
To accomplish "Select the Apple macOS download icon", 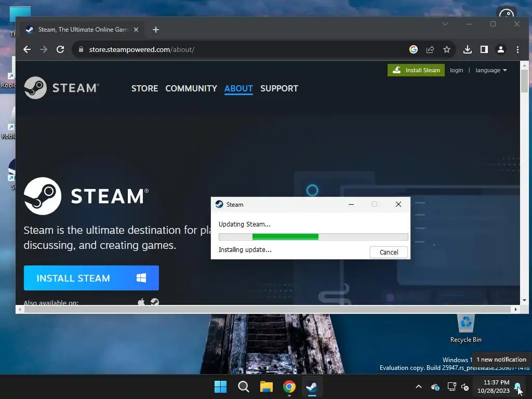I will (141, 302).
